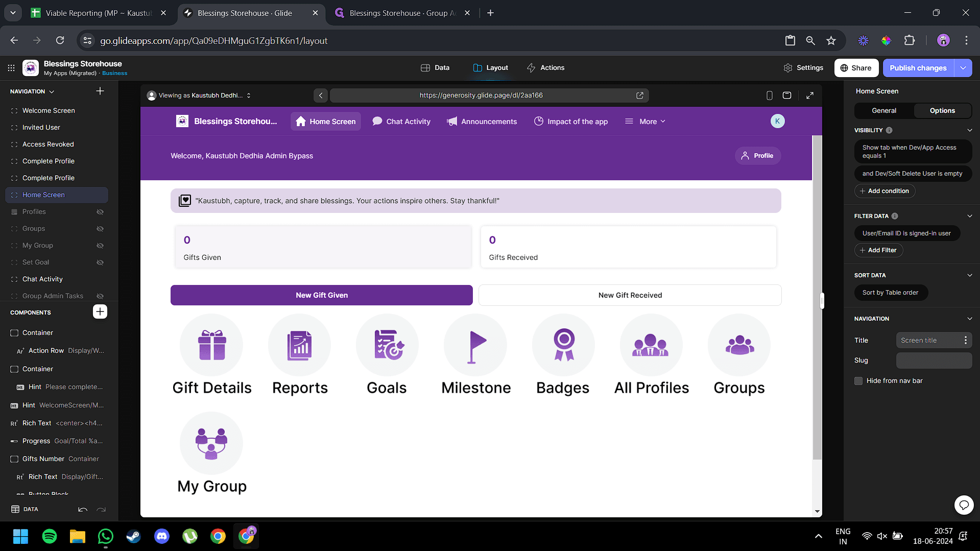Viewport: 980px width, 551px height.
Task: Open the Reports icon
Action: pos(299,345)
